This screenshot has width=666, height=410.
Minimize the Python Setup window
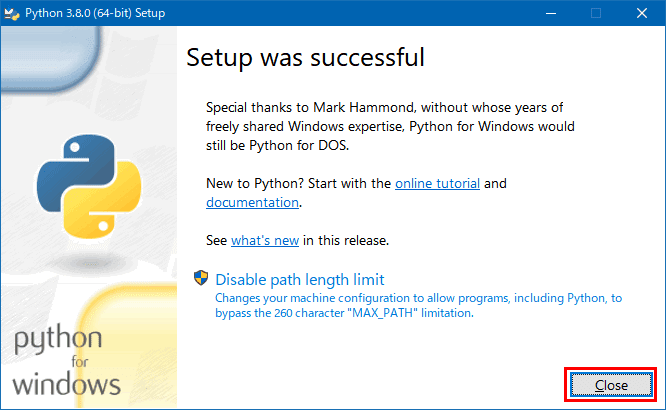tap(551, 13)
